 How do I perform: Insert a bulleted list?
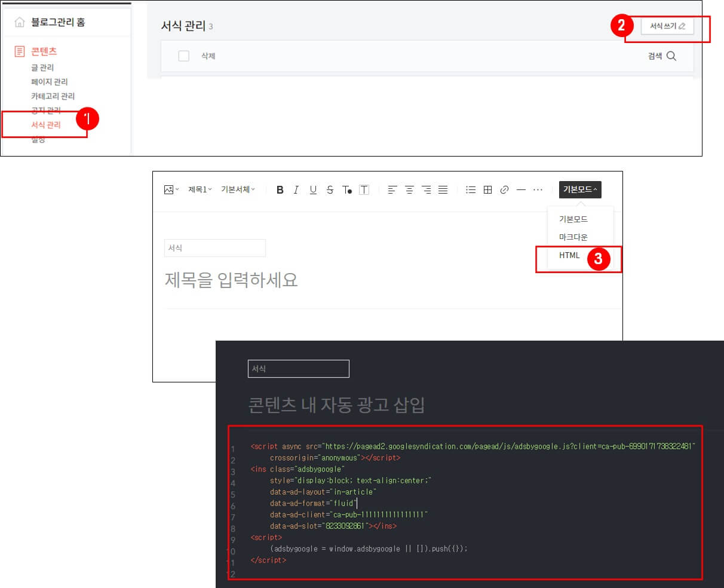pos(471,189)
